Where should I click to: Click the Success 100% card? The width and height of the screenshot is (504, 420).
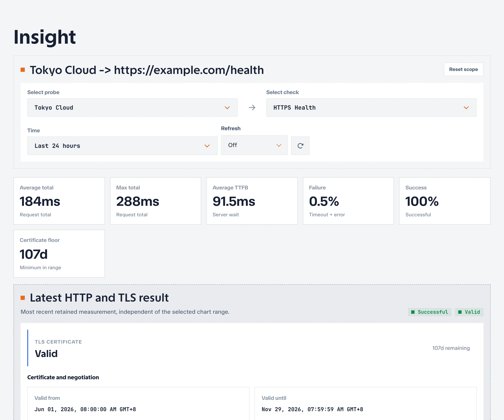(445, 201)
